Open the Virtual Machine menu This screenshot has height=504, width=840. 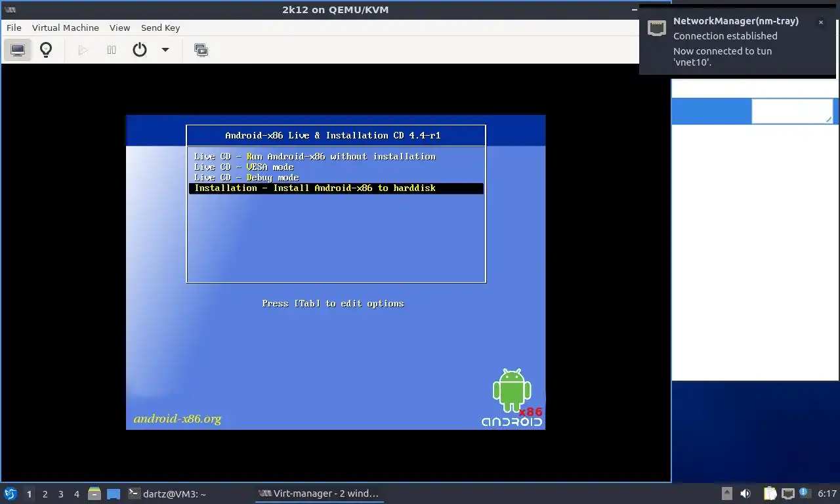point(66,28)
